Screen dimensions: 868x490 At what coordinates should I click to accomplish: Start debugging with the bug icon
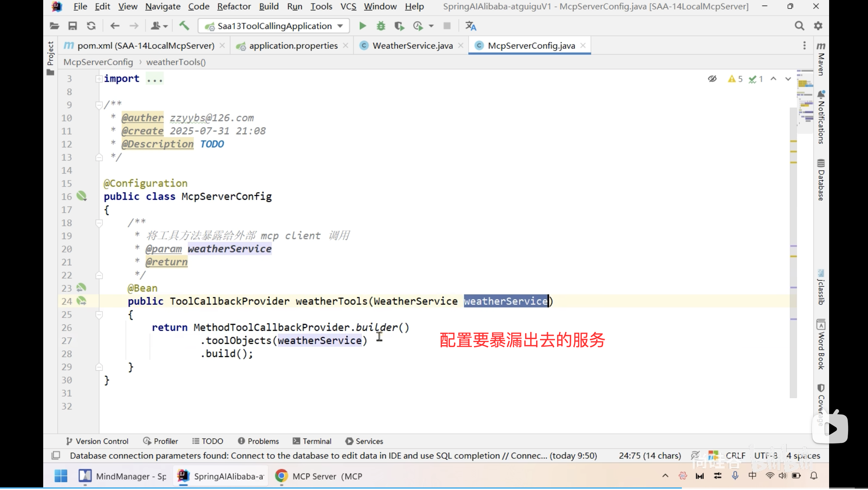coord(381,26)
